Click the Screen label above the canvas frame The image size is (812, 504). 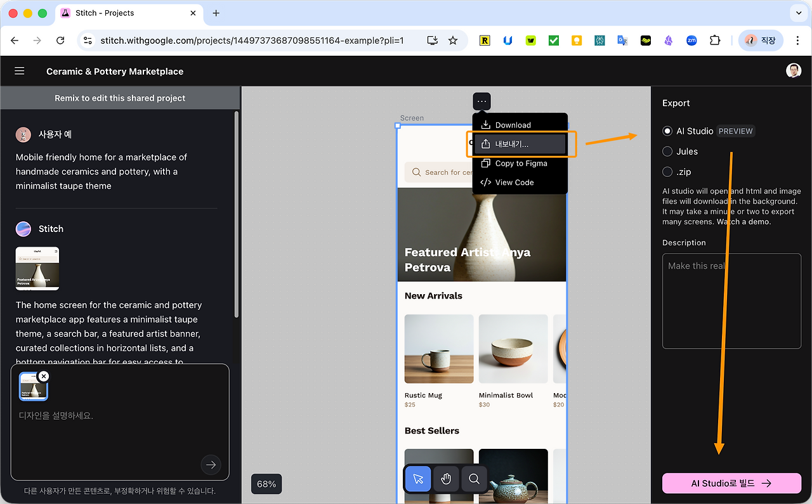point(412,118)
